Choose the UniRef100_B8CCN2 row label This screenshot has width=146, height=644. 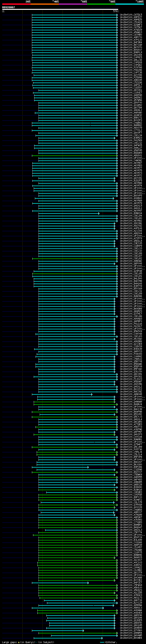[131, 392]
